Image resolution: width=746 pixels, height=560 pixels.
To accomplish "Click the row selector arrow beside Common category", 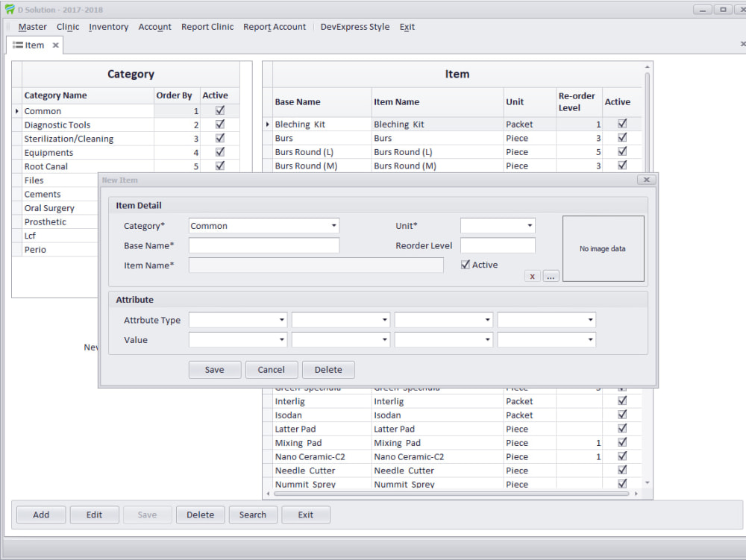I will [16, 110].
